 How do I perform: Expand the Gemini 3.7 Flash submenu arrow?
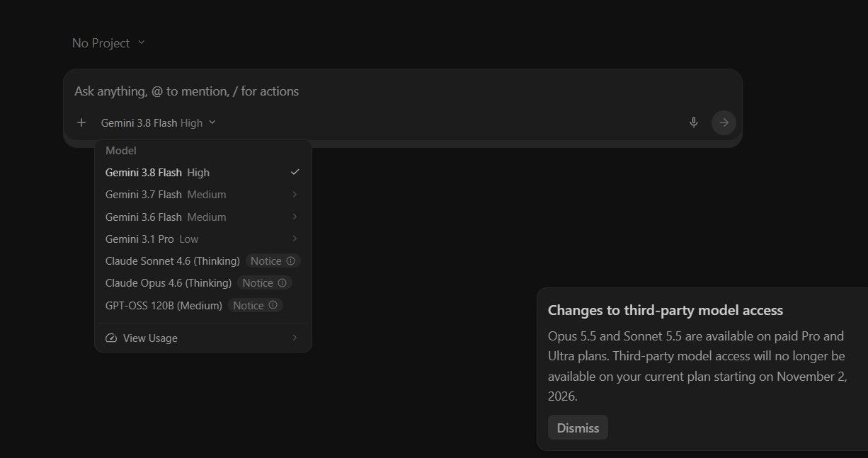(x=295, y=194)
